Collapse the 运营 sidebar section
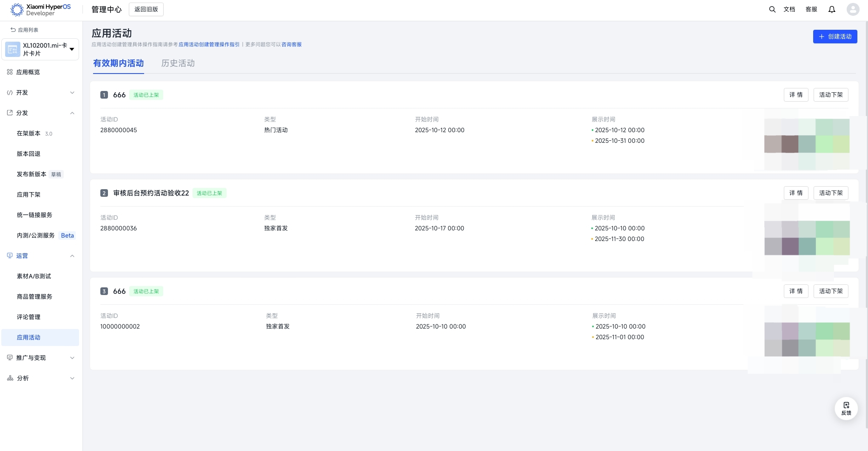Screen dimensions: 868x451 tap(72, 256)
